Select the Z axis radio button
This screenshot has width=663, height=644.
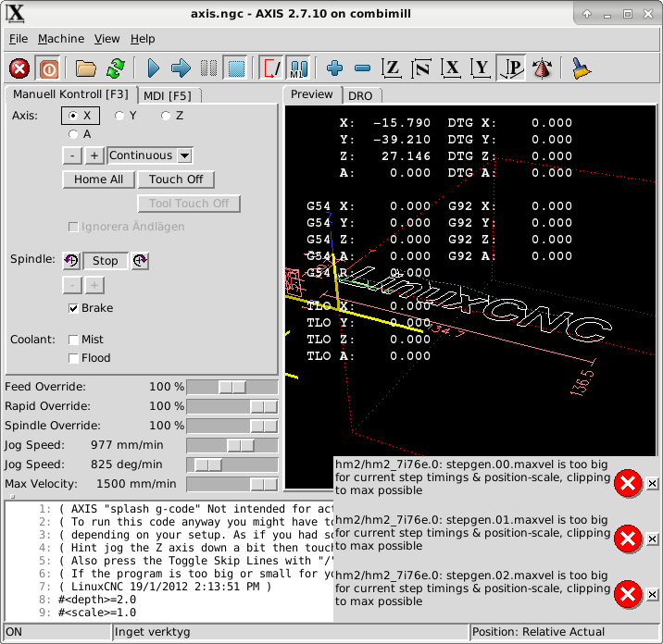click(x=172, y=116)
